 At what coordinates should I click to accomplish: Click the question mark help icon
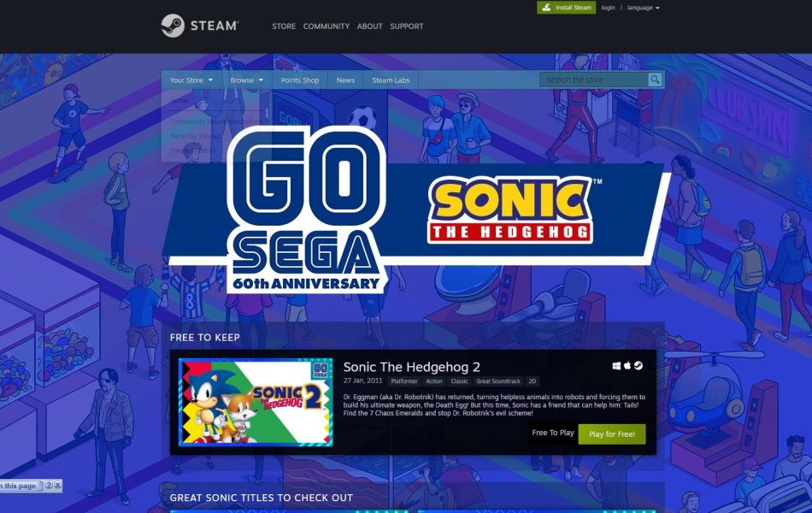[49, 486]
